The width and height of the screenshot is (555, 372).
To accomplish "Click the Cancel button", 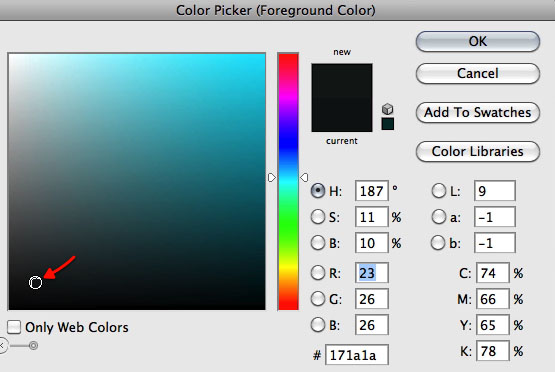I will [478, 73].
